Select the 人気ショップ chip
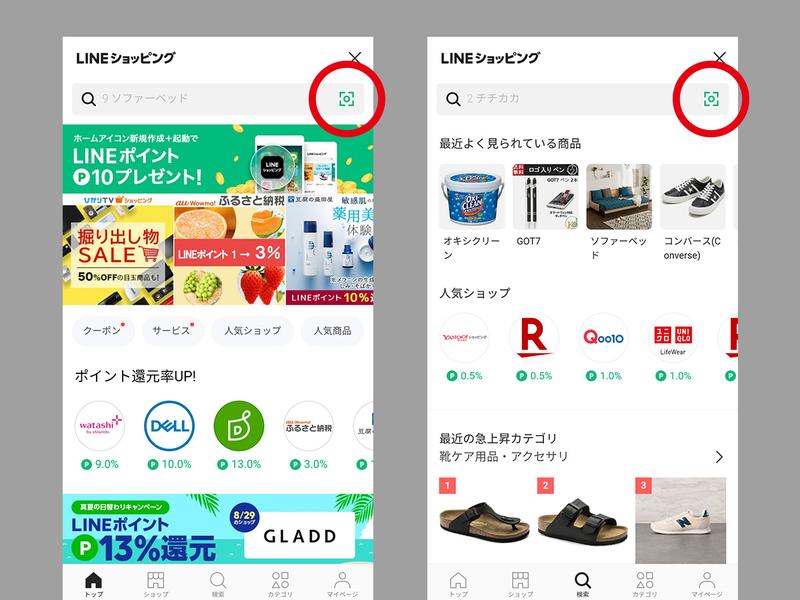800x600 pixels. (x=253, y=331)
